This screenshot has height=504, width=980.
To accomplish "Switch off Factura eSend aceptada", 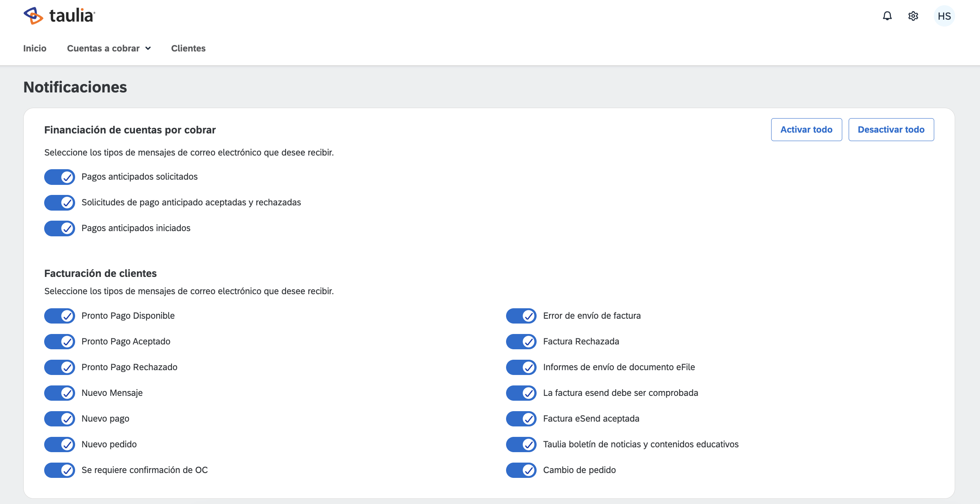I will pos(521,419).
